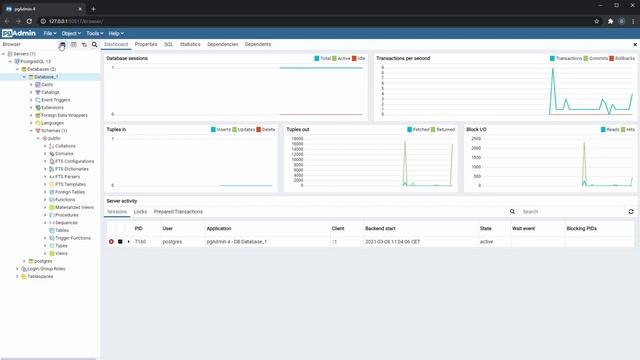Select the Database_1 tree item

(x=46, y=77)
